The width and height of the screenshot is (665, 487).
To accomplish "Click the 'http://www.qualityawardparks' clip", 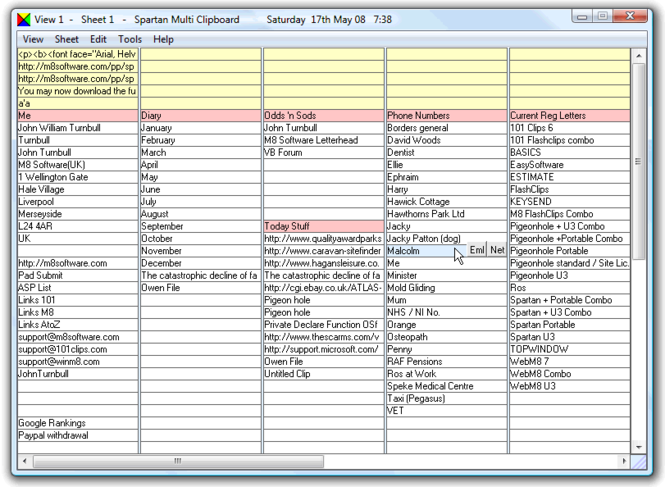I will [324, 238].
